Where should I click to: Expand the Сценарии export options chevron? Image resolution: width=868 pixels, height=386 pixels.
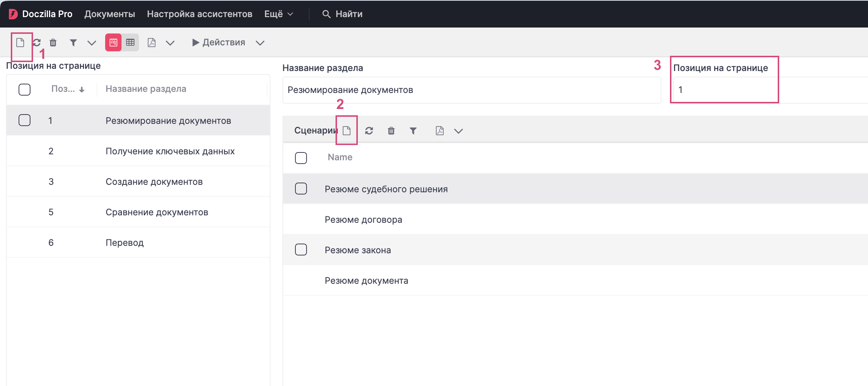459,131
